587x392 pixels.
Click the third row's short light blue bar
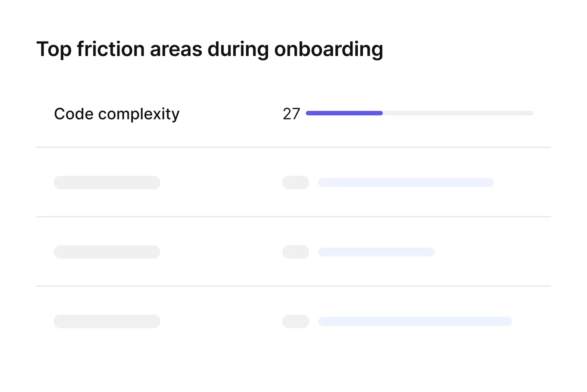[x=376, y=252]
